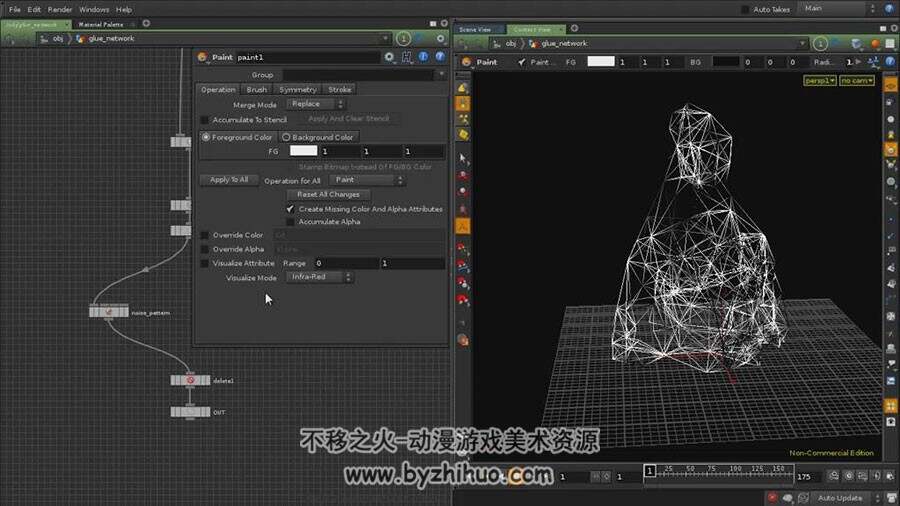The height and width of the screenshot is (506, 900).
Task: Select the noise_pattern node
Action: [x=108, y=312]
